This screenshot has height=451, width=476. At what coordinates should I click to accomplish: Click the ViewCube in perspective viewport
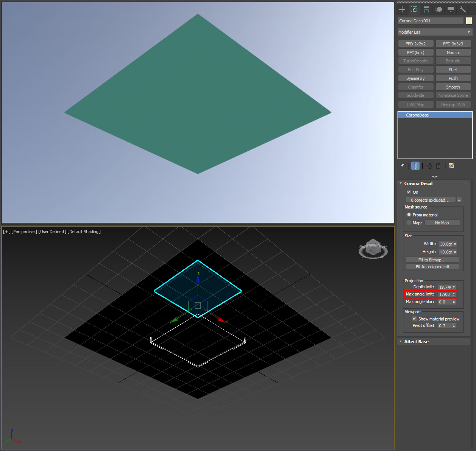click(373, 249)
